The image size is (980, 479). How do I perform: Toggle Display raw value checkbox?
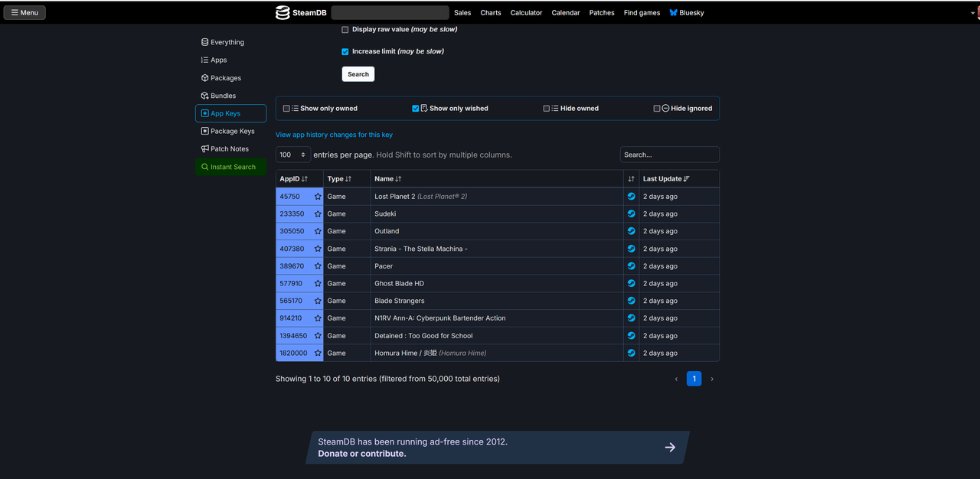coord(345,30)
